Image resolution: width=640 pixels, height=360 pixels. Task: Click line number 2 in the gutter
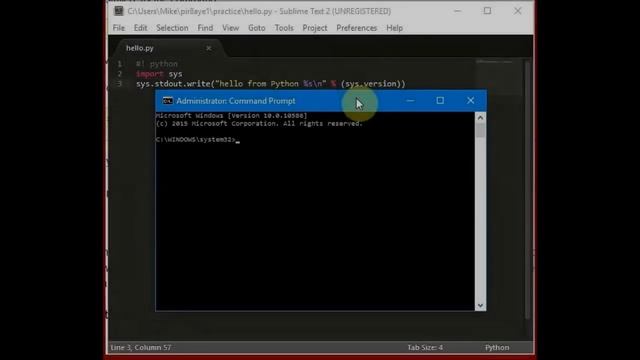point(119,74)
